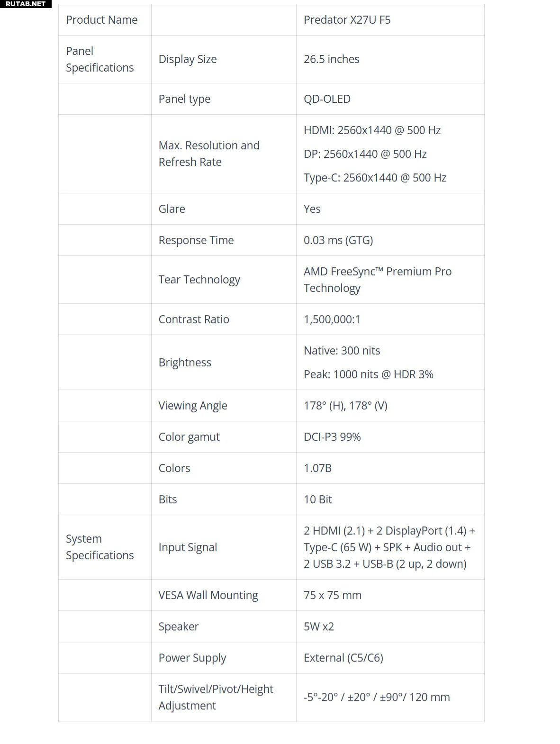Select the 75 x 75 mm VESA value

[x=332, y=595]
